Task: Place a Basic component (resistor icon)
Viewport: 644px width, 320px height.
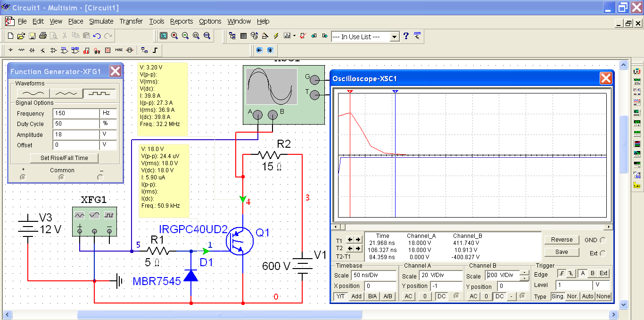Action: click(x=21, y=50)
